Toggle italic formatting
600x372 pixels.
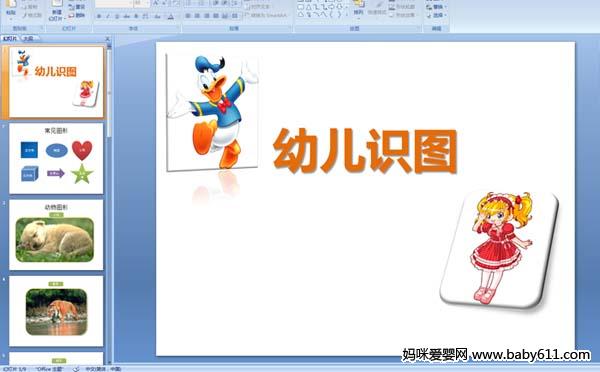[108, 16]
